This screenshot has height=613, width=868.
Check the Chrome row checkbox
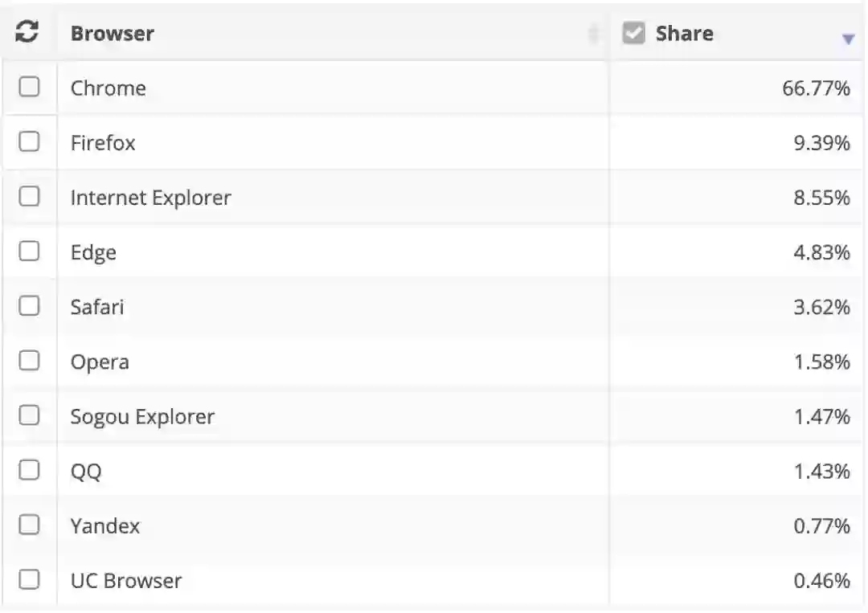click(29, 87)
